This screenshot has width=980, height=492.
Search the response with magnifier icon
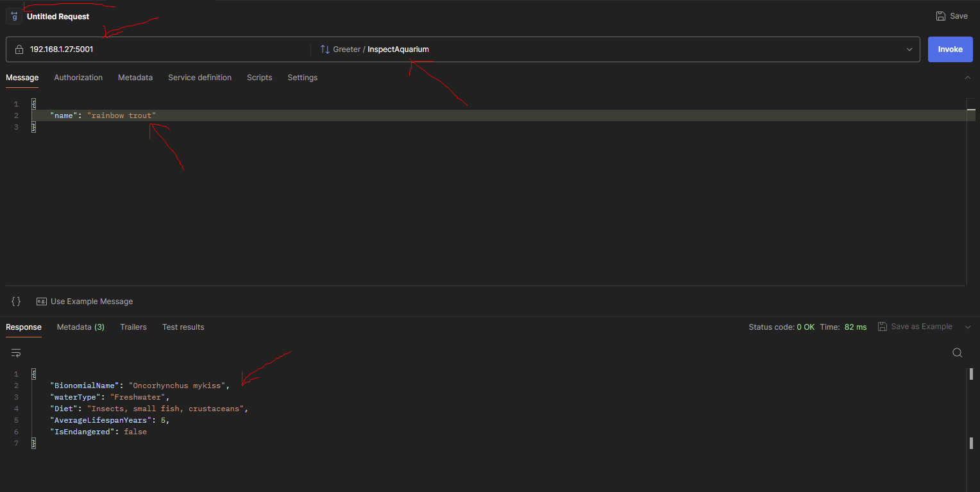coord(957,353)
